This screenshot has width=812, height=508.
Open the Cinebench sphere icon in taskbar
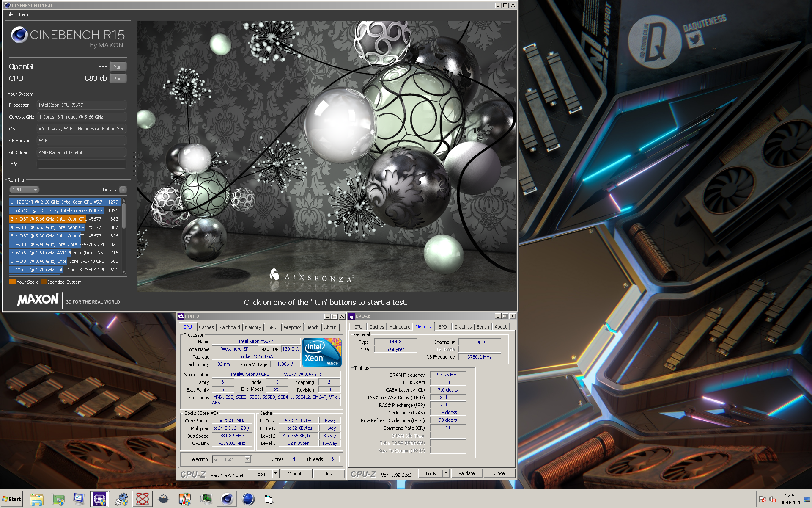[227, 500]
